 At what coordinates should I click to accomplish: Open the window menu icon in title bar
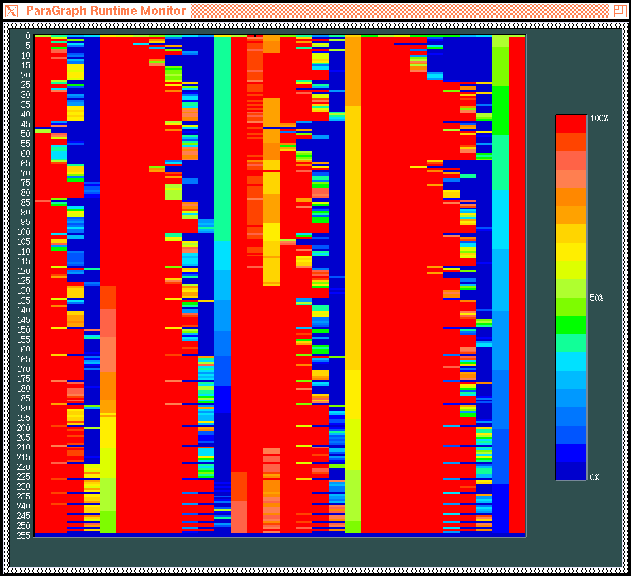(x=11, y=9)
